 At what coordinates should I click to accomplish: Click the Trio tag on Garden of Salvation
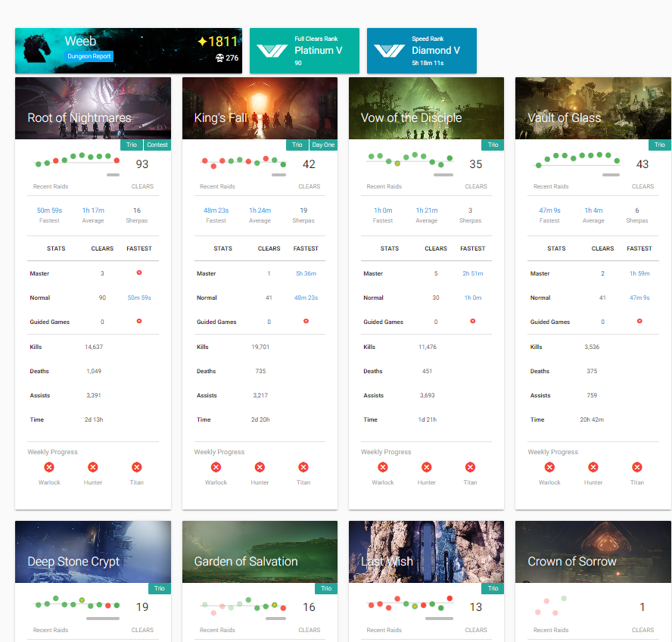click(326, 588)
